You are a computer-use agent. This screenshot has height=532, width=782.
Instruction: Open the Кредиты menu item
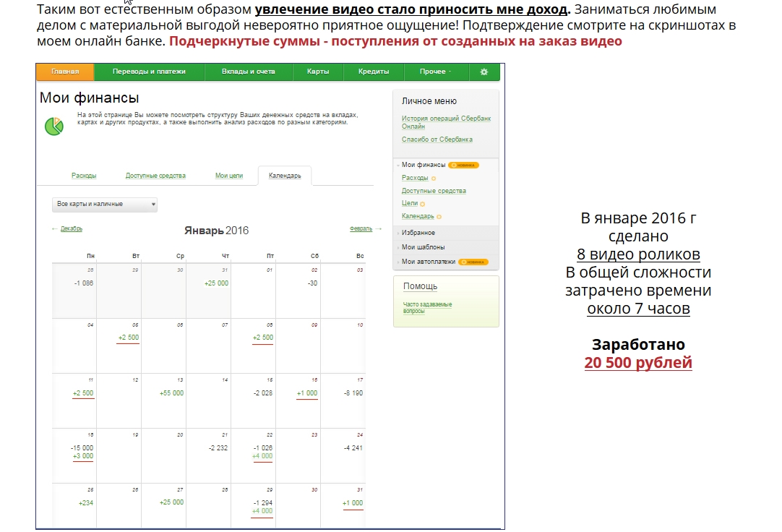[x=374, y=72]
